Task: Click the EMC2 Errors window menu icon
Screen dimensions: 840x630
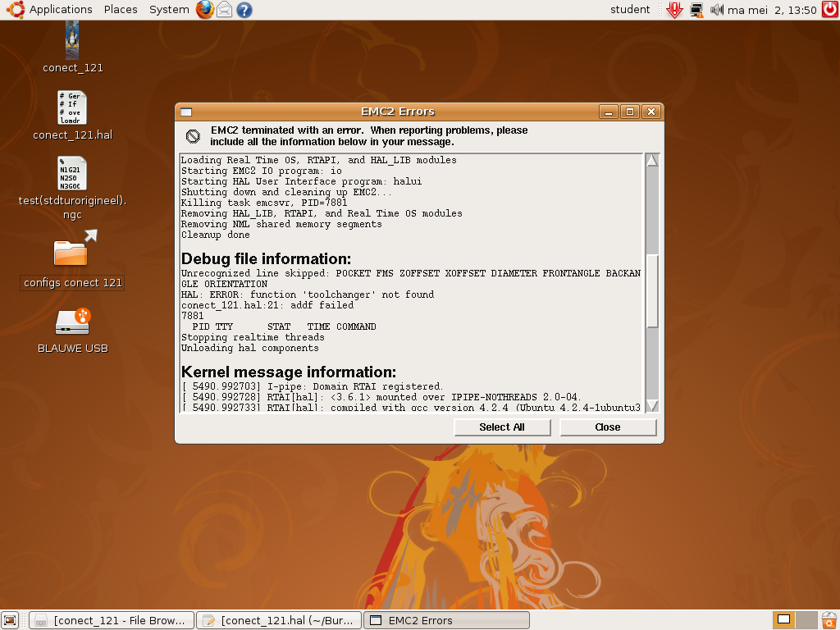Action: tap(186, 112)
